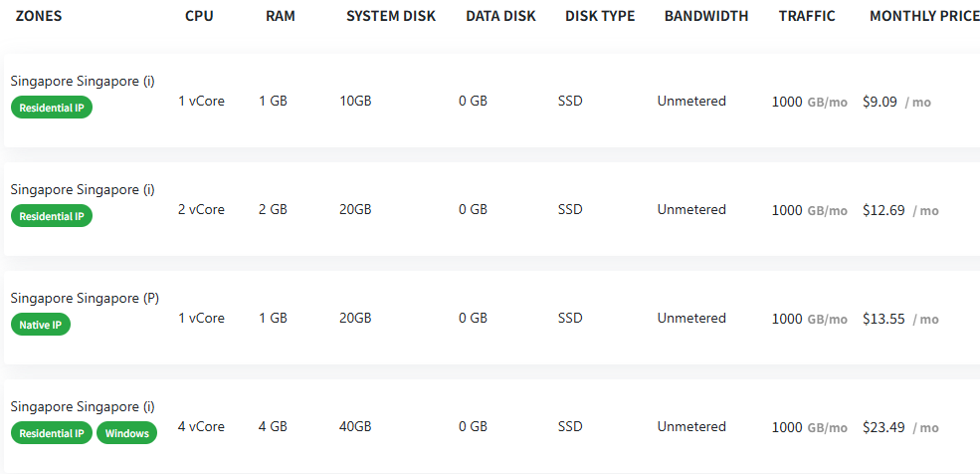Screen dimensions: 980x474
Task: Open the Singapore Singapore (P) zone row
Action: pos(85,299)
